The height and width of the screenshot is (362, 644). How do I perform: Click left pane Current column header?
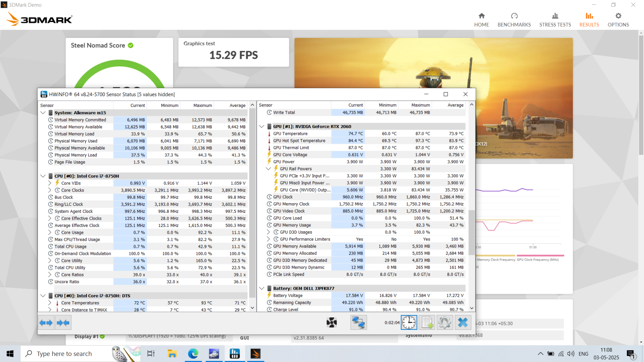point(130,105)
